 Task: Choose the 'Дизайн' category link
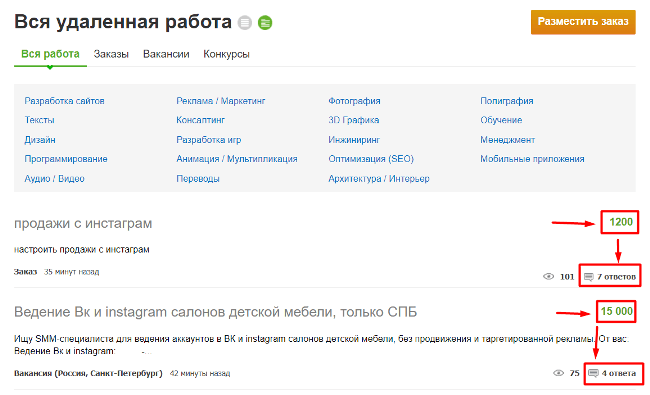[x=40, y=140]
